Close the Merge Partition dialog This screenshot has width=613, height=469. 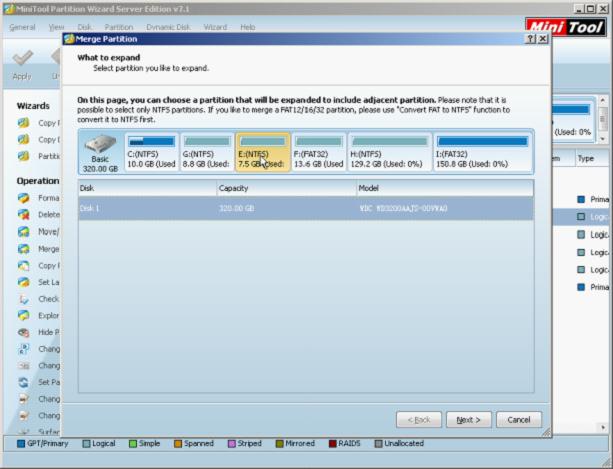click(x=543, y=39)
